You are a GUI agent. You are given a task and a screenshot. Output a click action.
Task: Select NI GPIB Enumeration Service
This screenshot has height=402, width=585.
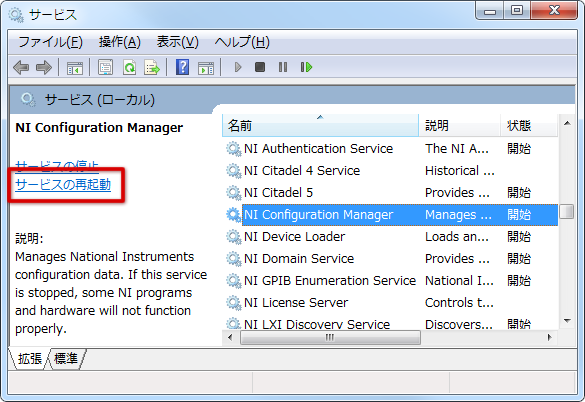tap(330, 281)
